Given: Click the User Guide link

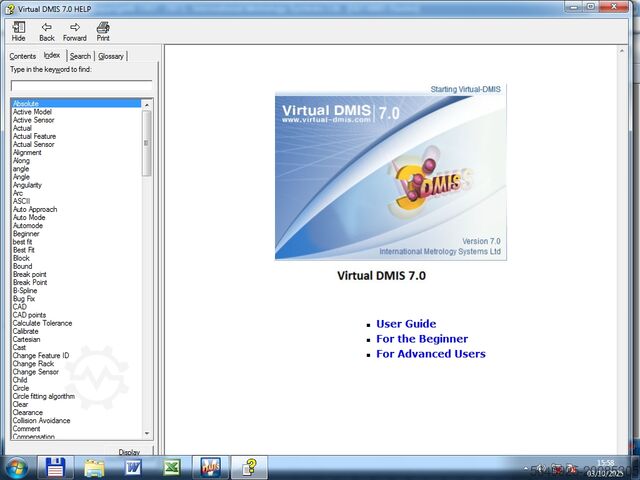Looking at the screenshot, I should click(x=406, y=324).
